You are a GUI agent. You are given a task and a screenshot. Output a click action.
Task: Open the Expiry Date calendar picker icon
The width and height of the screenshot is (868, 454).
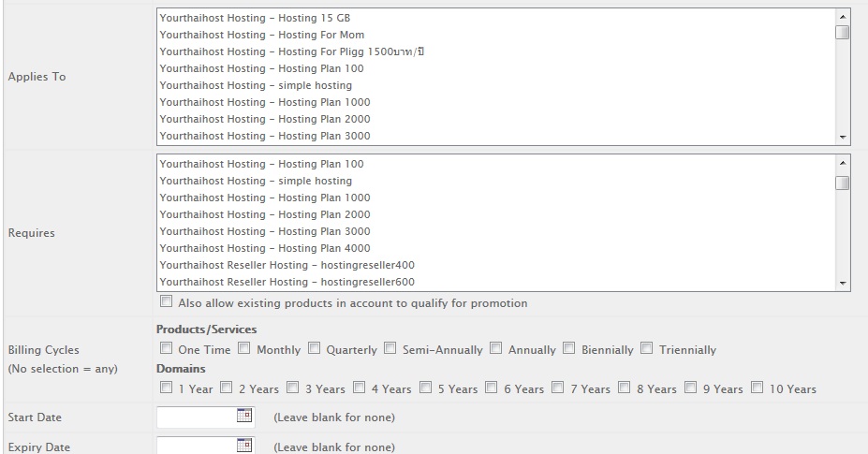(244, 445)
